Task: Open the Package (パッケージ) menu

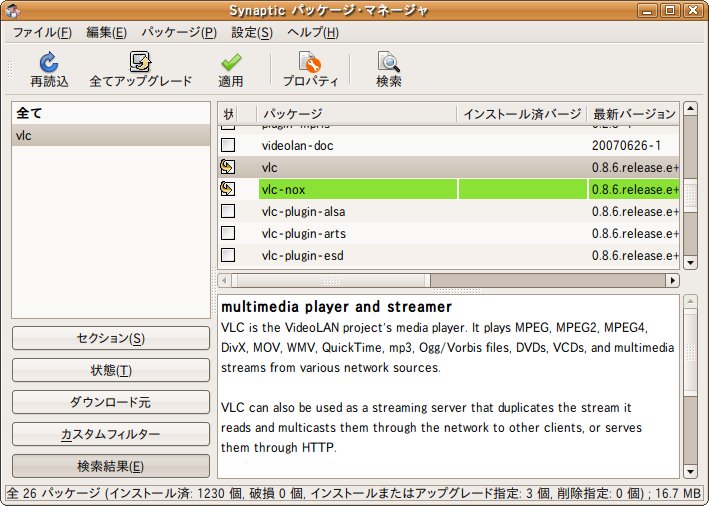Action: tap(178, 32)
